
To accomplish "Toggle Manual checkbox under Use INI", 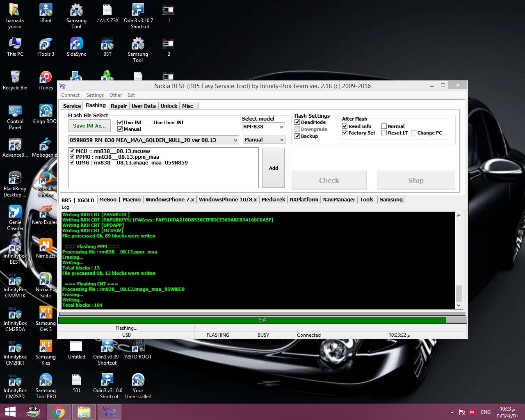I will pos(120,129).
